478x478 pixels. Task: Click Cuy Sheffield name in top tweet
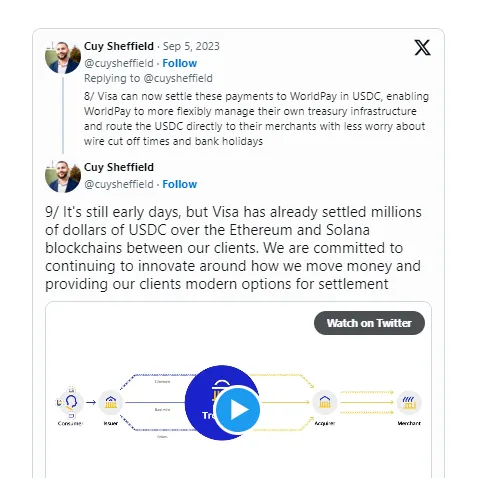[x=119, y=46]
